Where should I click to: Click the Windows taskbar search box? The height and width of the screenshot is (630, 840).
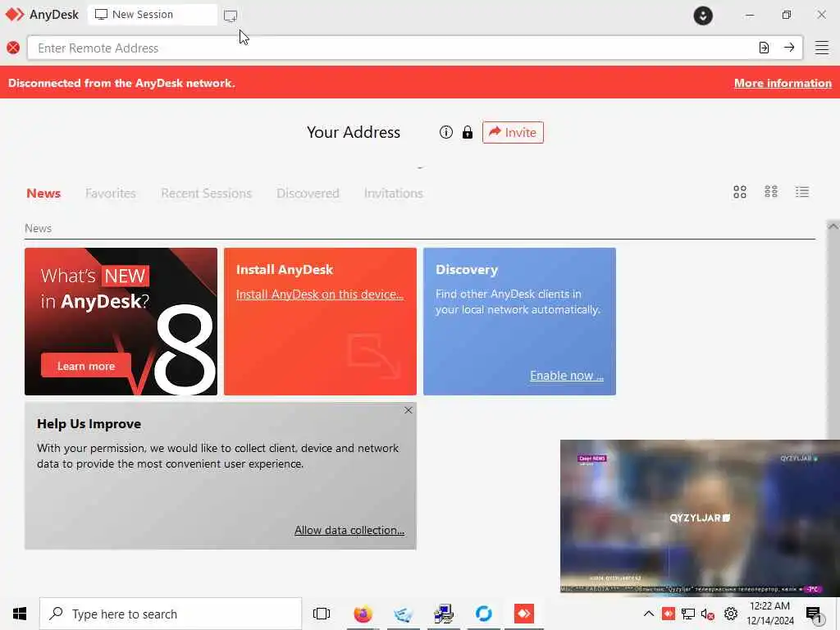(171, 614)
